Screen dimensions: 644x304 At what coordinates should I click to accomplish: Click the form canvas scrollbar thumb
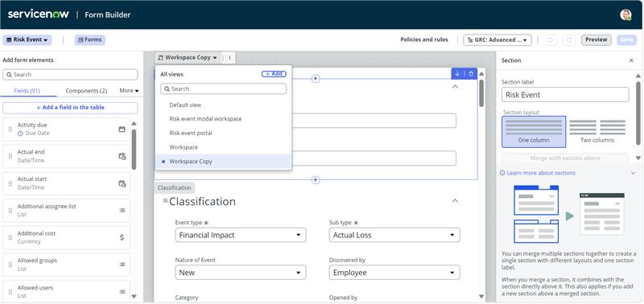click(481, 93)
